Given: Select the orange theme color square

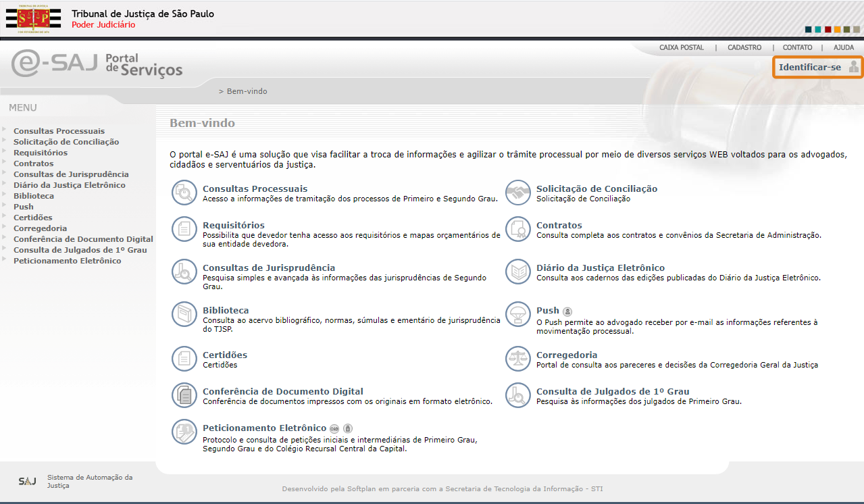Looking at the screenshot, I should click(x=837, y=29).
